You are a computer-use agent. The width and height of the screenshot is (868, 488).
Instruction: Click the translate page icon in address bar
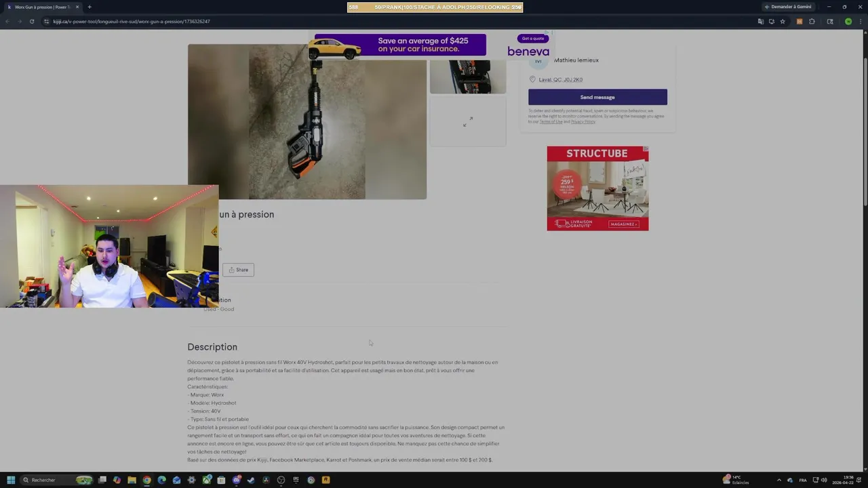tap(761, 22)
